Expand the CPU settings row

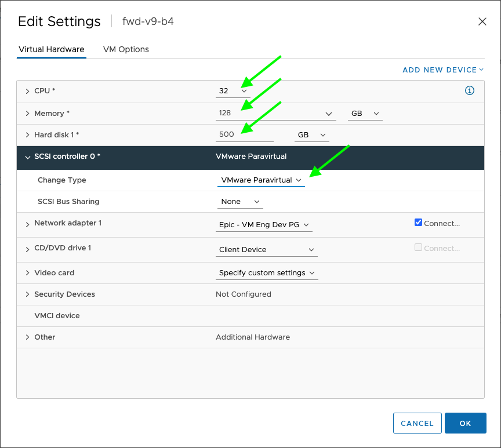coord(27,91)
